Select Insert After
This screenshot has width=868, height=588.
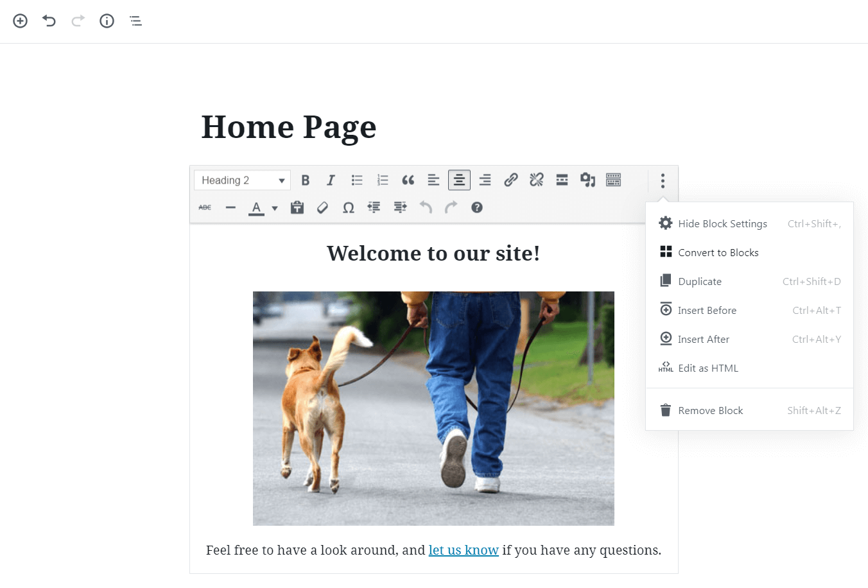pos(749,339)
